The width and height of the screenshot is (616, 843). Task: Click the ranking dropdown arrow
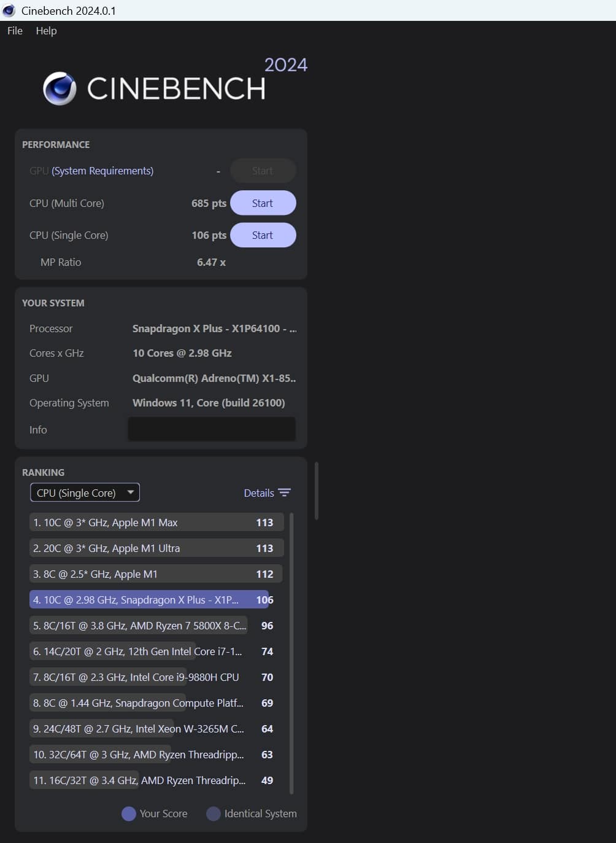tap(130, 492)
